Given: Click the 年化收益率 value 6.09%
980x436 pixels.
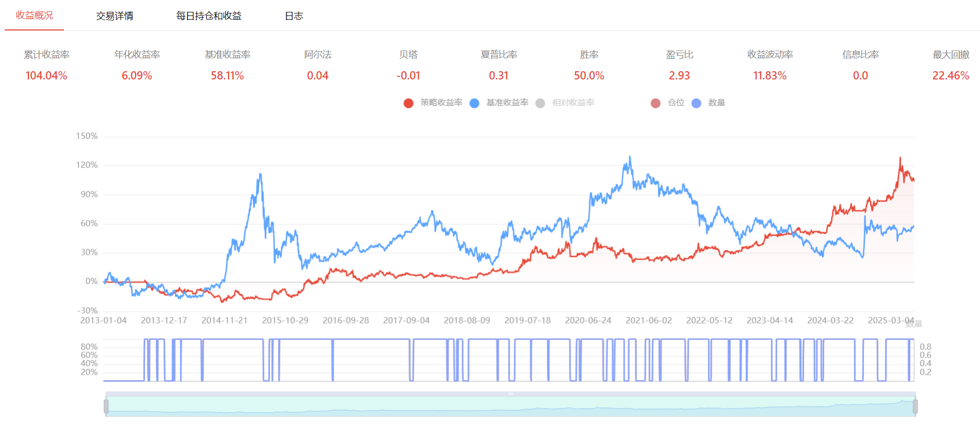Looking at the screenshot, I should pos(137,76).
